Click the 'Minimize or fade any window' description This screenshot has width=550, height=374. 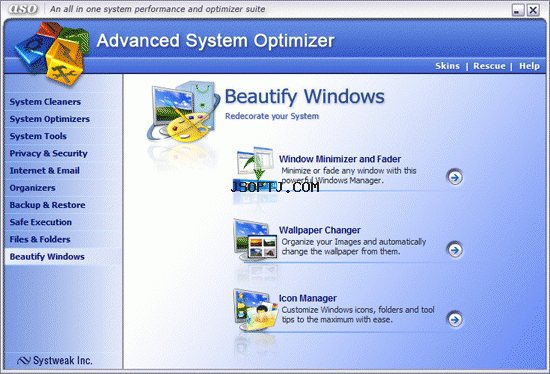point(349,175)
